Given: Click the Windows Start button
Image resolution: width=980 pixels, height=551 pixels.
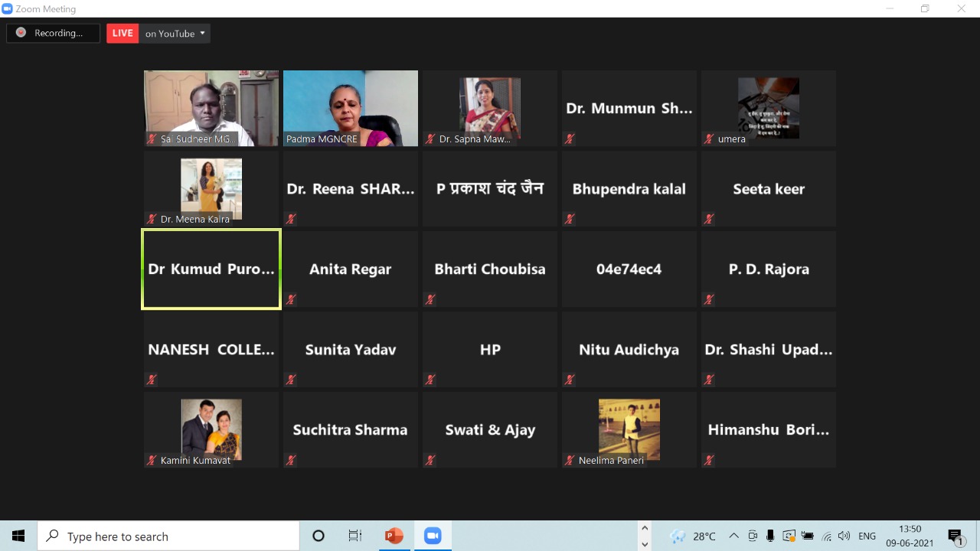Looking at the screenshot, I should (x=18, y=536).
